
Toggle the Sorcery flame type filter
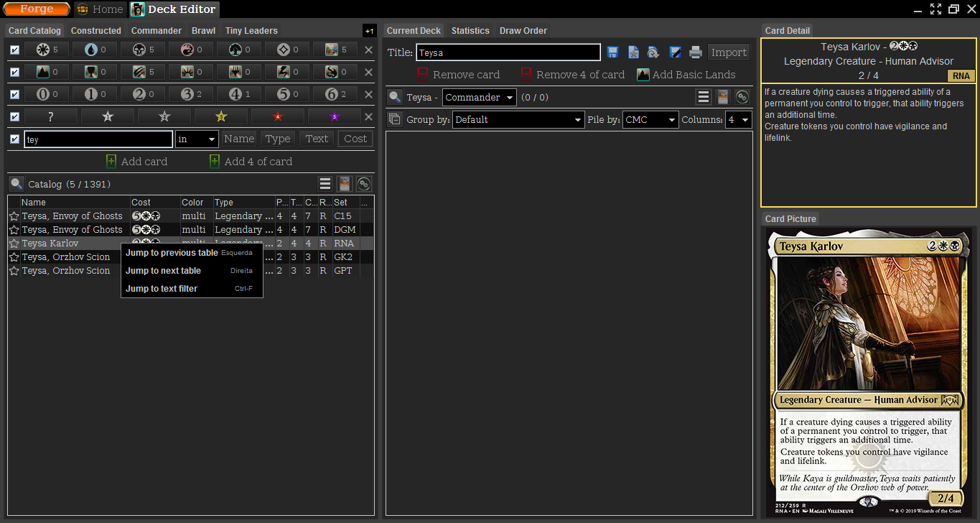[335, 72]
